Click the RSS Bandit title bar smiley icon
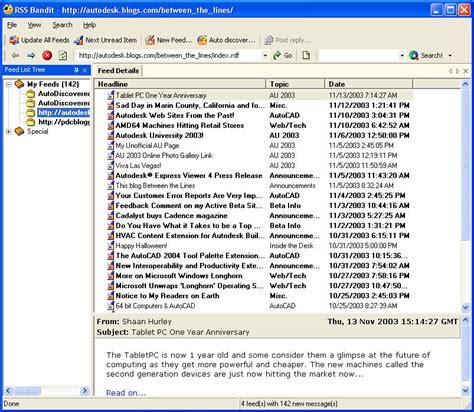The image size is (474, 412). pyautogui.click(x=8, y=10)
